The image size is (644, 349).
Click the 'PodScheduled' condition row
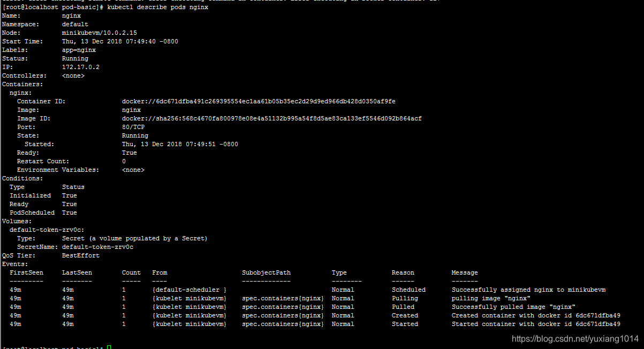(x=43, y=213)
